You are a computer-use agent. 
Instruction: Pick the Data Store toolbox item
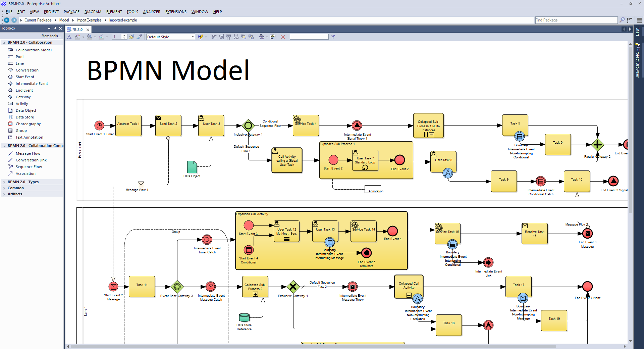[x=24, y=117]
